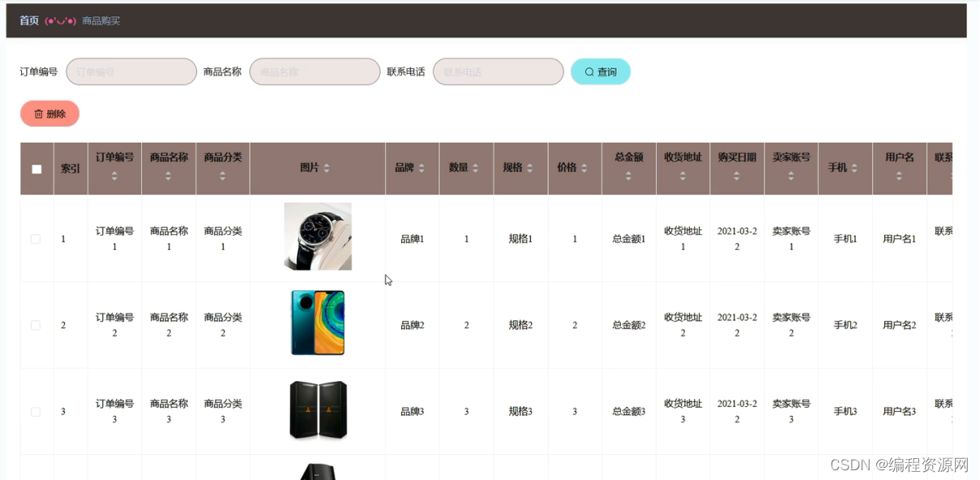Click the 总金额1 cell
Screen dimensions: 980x480
pos(629,239)
